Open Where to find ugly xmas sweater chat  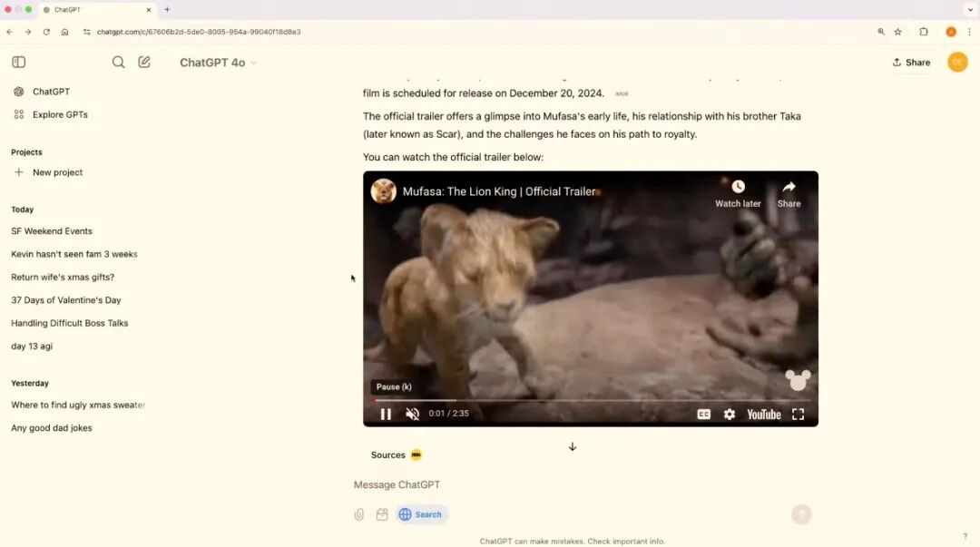coord(77,405)
